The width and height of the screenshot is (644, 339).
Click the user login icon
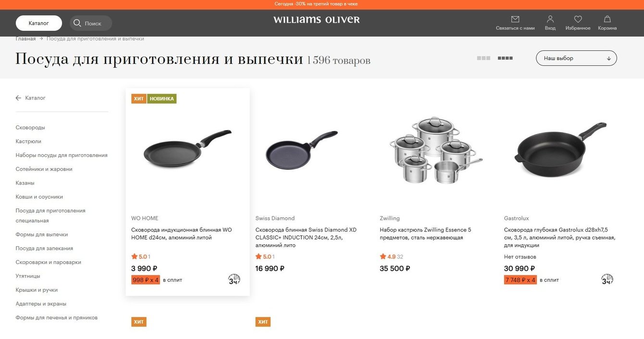click(x=550, y=19)
